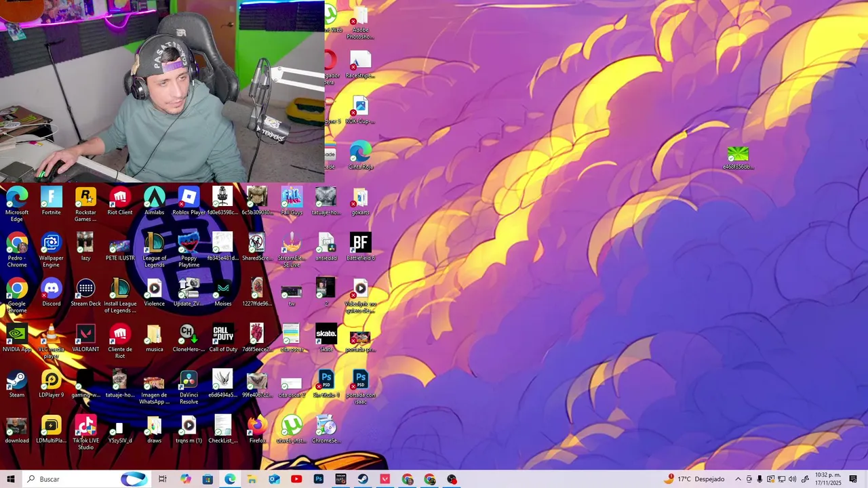Show hidden system tray icons

click(738, 479)
